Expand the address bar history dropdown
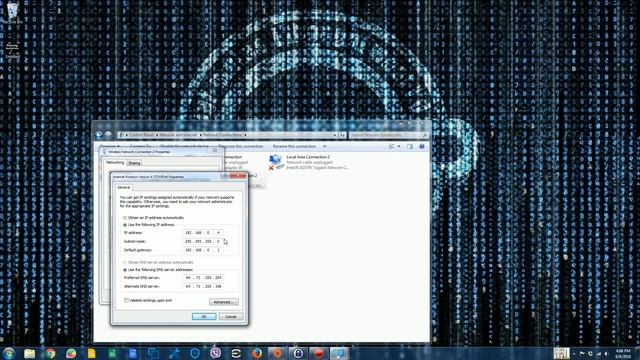The image size is (640, 360). [x=335, y=135]
